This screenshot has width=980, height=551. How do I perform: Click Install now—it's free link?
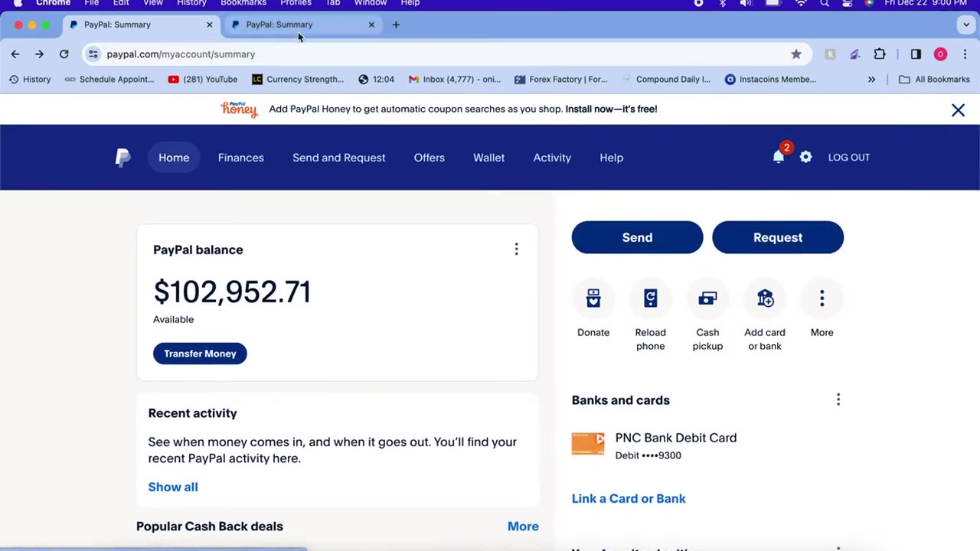[611, 109]
